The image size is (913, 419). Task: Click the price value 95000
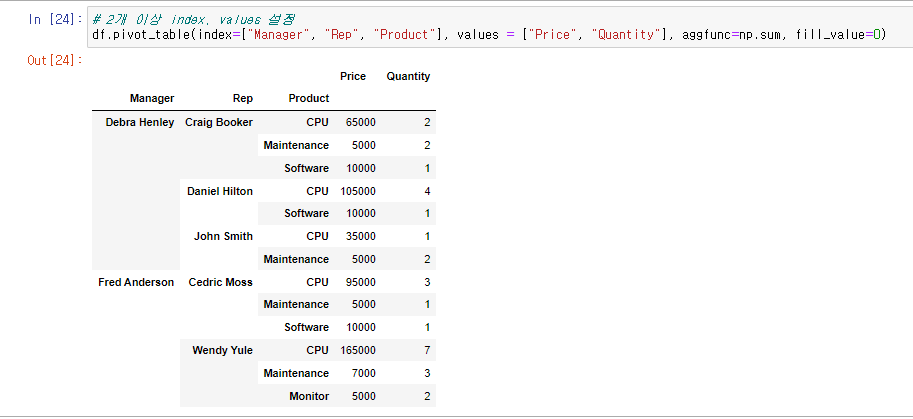tap(360, 282)
